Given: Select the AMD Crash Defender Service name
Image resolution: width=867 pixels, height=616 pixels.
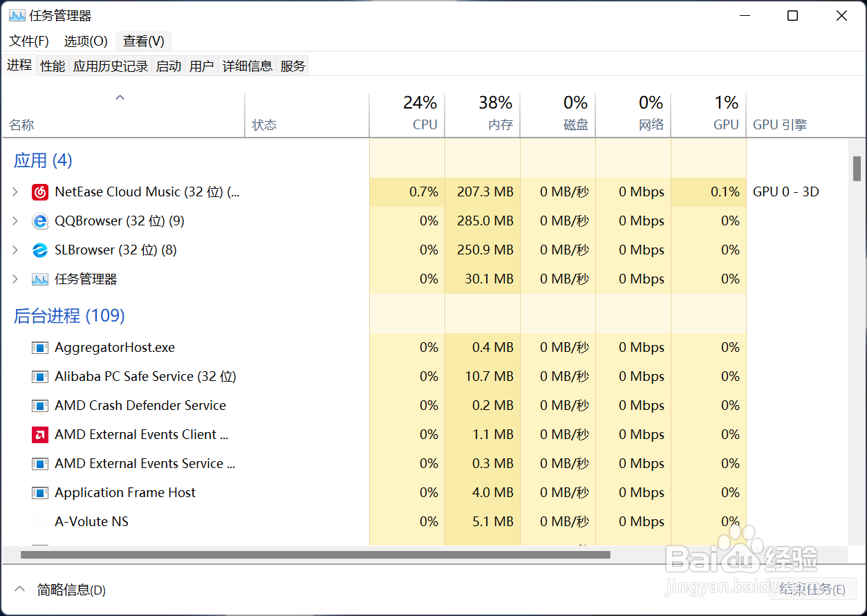Looking at the screenshot, I should [140, 406].
